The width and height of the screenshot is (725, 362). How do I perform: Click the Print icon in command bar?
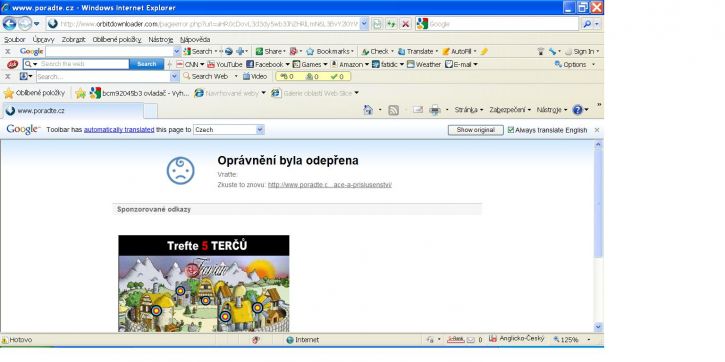(x=435, y=110)
